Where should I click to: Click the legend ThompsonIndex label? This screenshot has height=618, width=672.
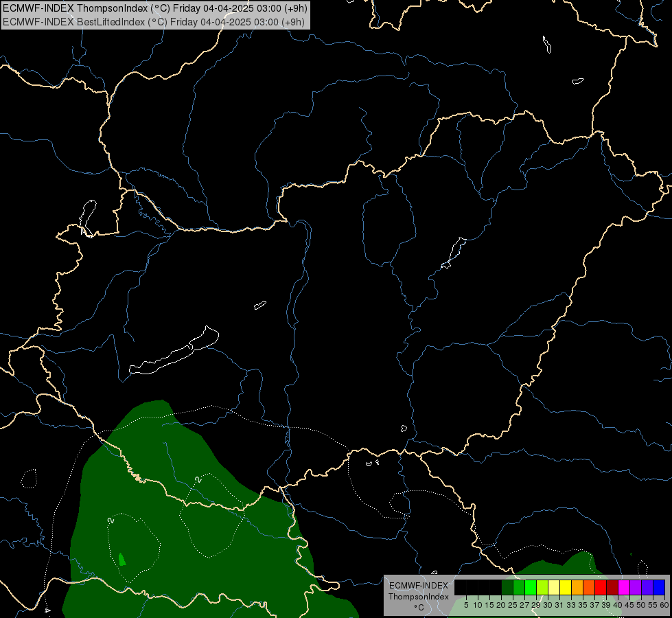419,597
